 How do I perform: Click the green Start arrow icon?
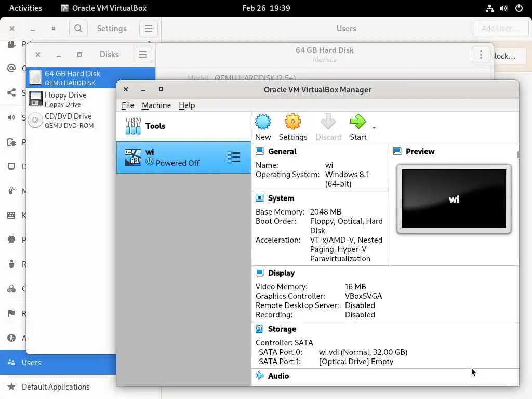point(358,122)
